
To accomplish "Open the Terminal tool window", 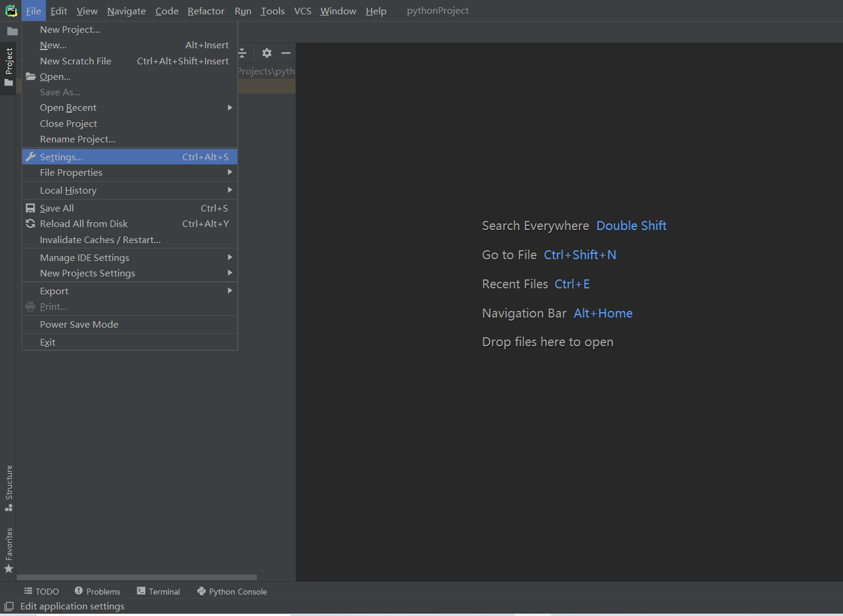I will (x=158, y=591).
